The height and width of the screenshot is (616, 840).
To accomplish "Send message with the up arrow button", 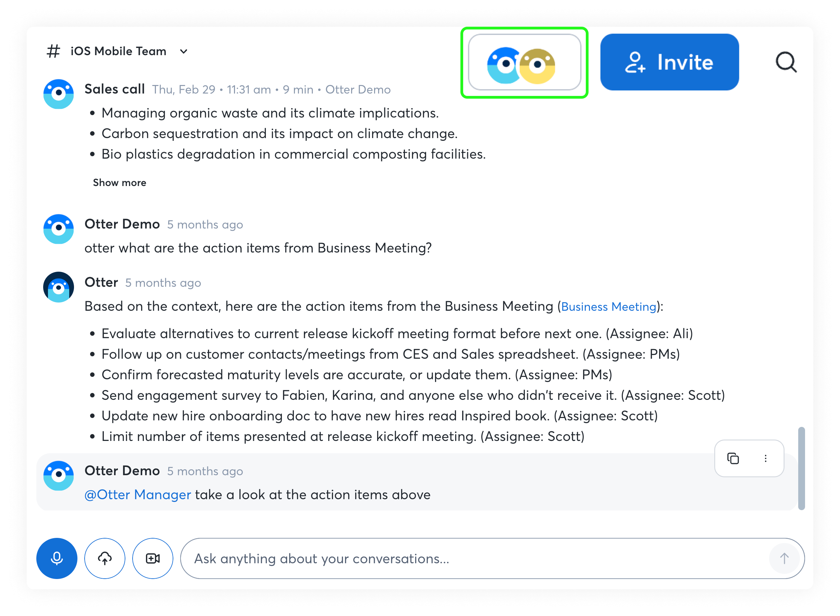I will point(784,558).
